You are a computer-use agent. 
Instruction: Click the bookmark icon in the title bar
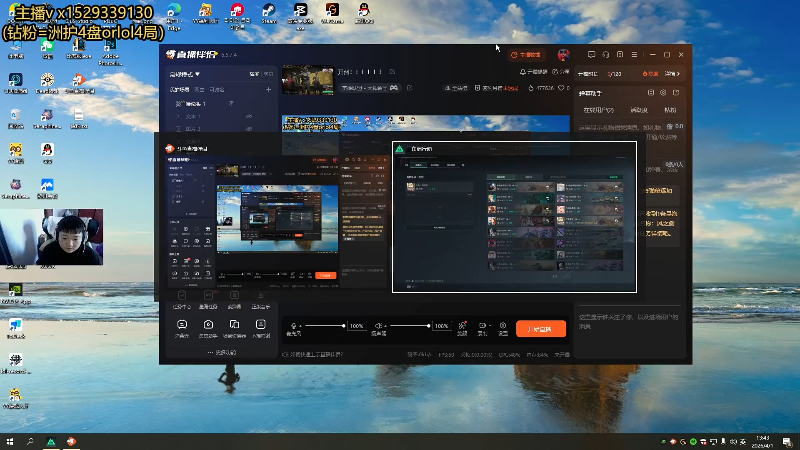coord(620,55)
